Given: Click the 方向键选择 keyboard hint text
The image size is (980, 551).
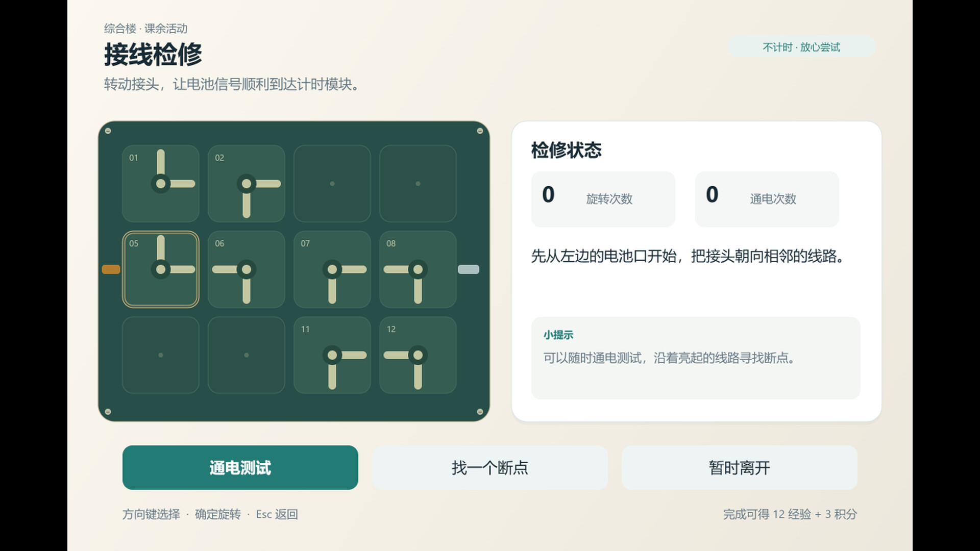Looking at the screenshot, I should [x=151, y=514].
